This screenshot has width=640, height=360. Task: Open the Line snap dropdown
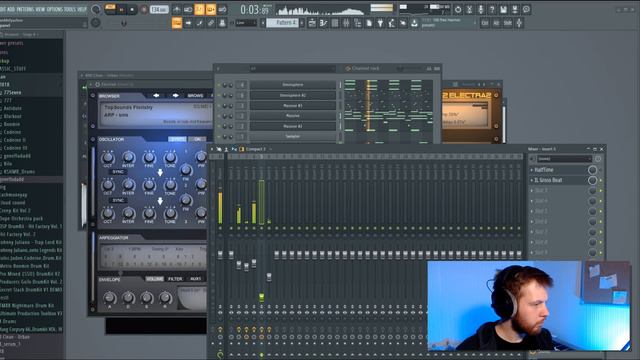(x=247, y=23)
